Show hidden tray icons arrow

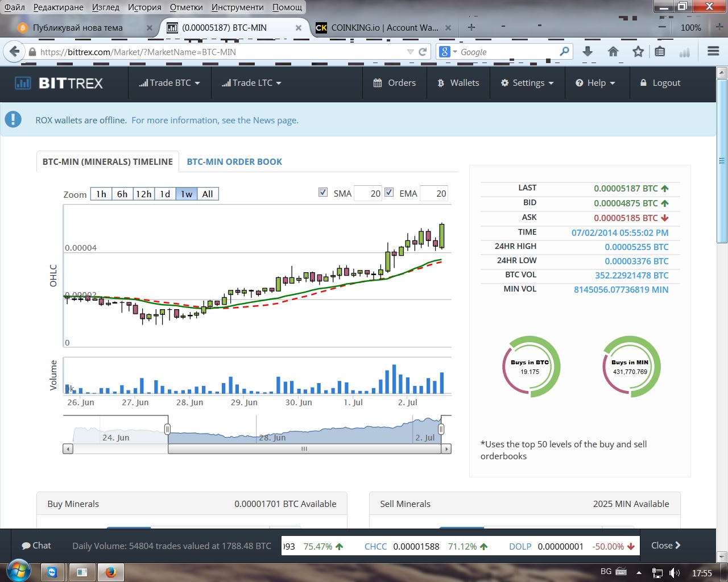(639, 573)
